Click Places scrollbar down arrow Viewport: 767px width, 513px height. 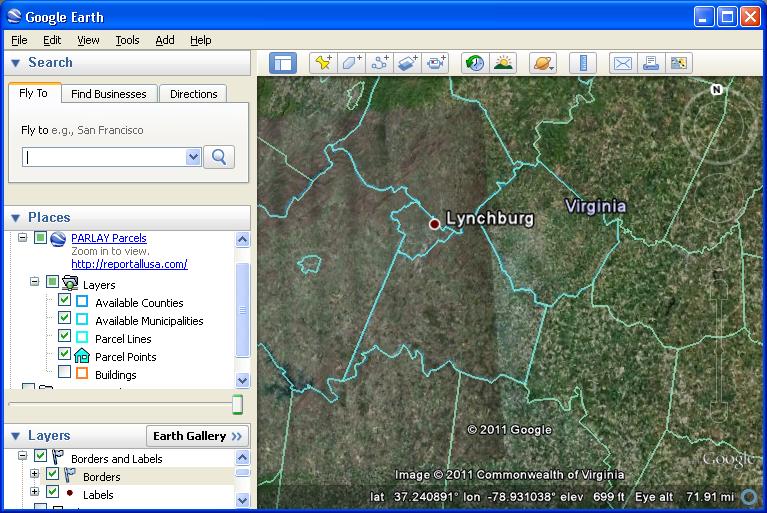click(x=243, y=380)
